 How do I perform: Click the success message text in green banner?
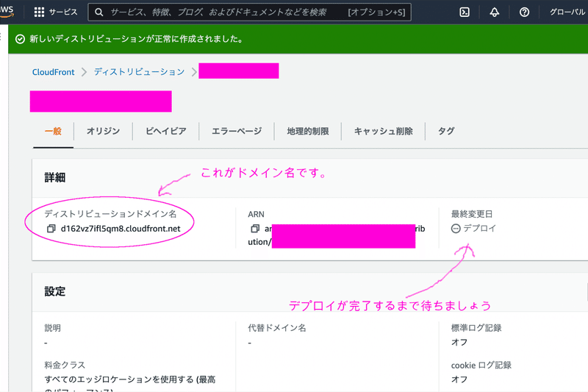(136, 39)
